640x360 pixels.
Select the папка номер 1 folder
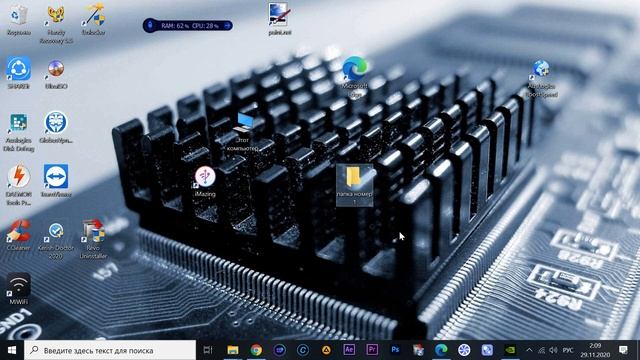click(355, 185)
